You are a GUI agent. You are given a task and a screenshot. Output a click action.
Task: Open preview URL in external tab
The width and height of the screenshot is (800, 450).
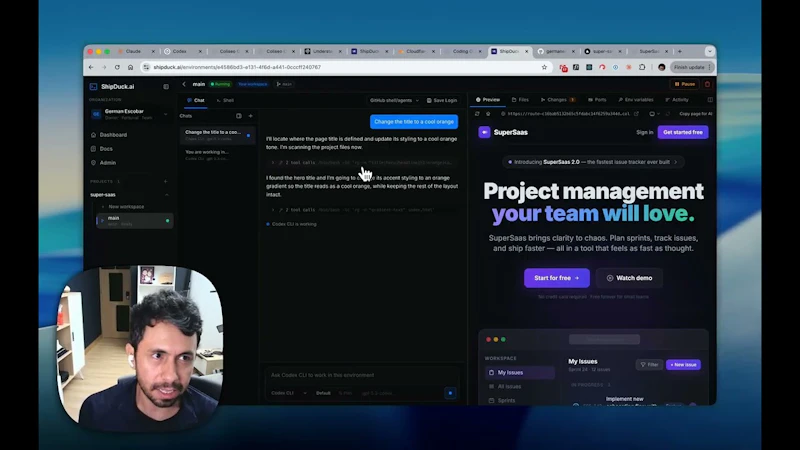(636, 114)
